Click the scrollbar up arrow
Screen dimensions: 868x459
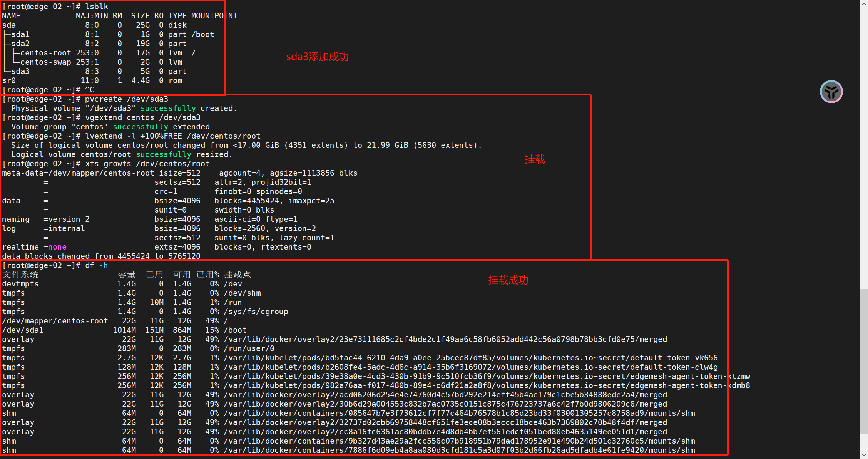[x=864, y=3]
